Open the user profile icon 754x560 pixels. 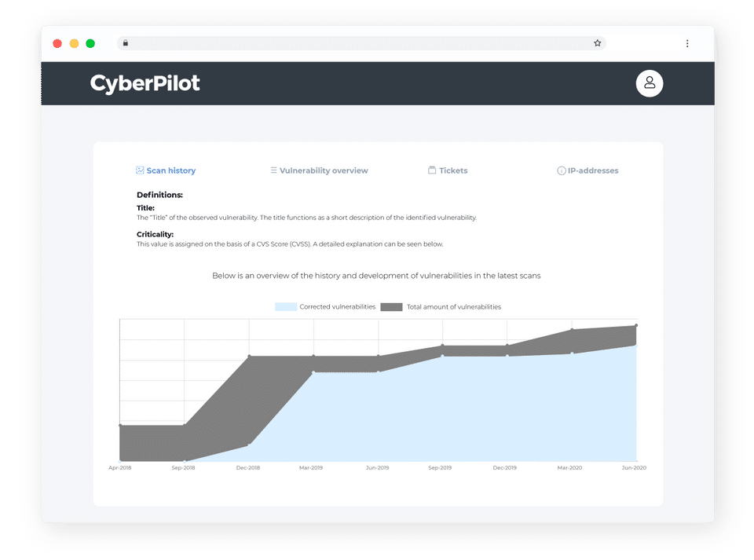coord(650,83)
